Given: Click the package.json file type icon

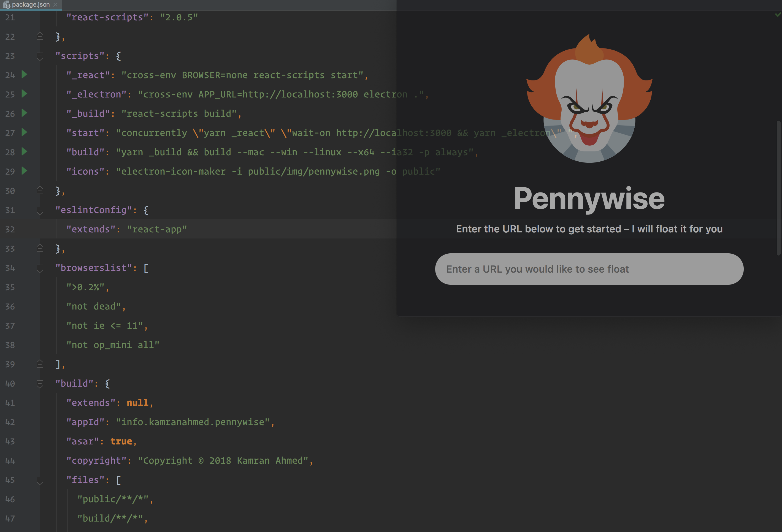Looking at the screenshot, I should [x=7, y=5].
